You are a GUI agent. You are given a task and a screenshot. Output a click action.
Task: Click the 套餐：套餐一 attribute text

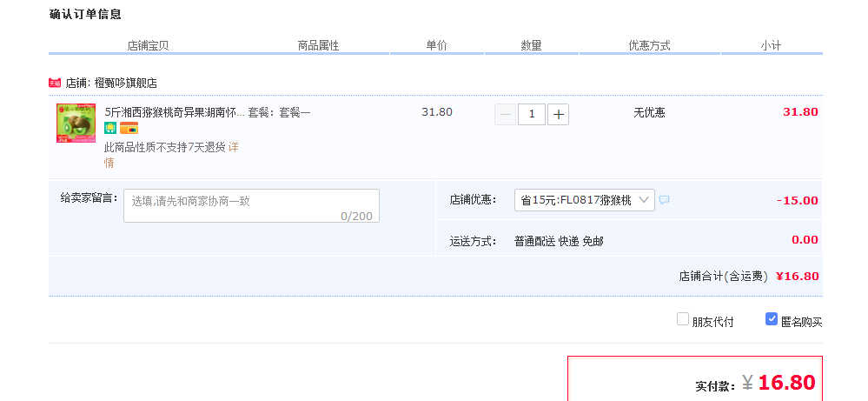(279, 112)
